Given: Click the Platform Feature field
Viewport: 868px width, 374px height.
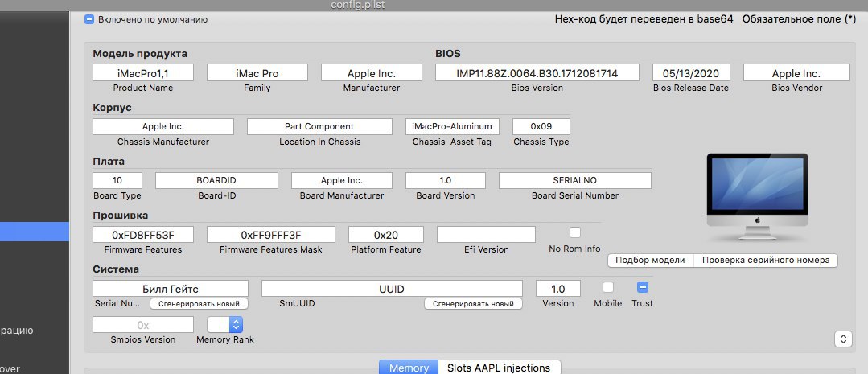Looking at the screenshot, I should point(386,235).
